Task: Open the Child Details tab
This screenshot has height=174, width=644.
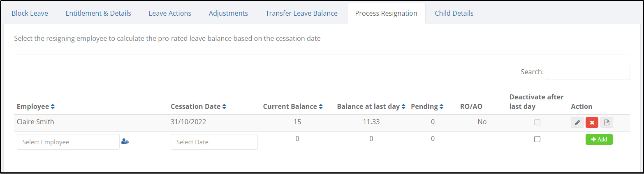Action: click(454, 13)
